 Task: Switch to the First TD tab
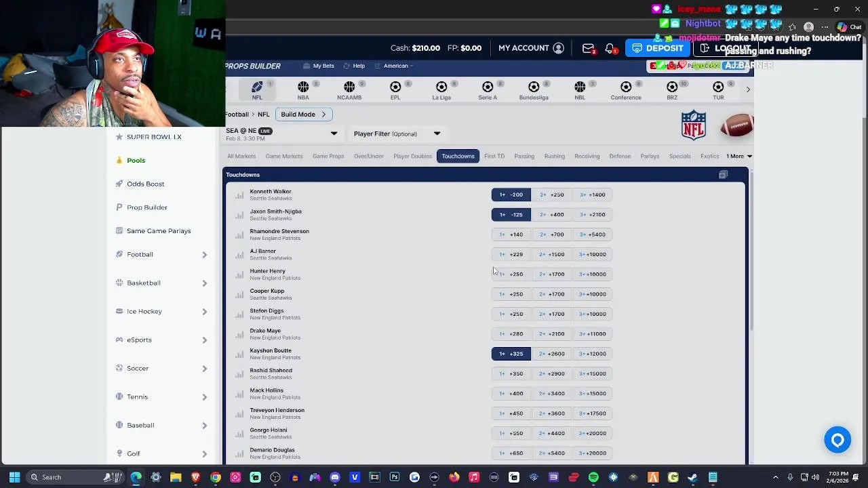tap(494, 157)
